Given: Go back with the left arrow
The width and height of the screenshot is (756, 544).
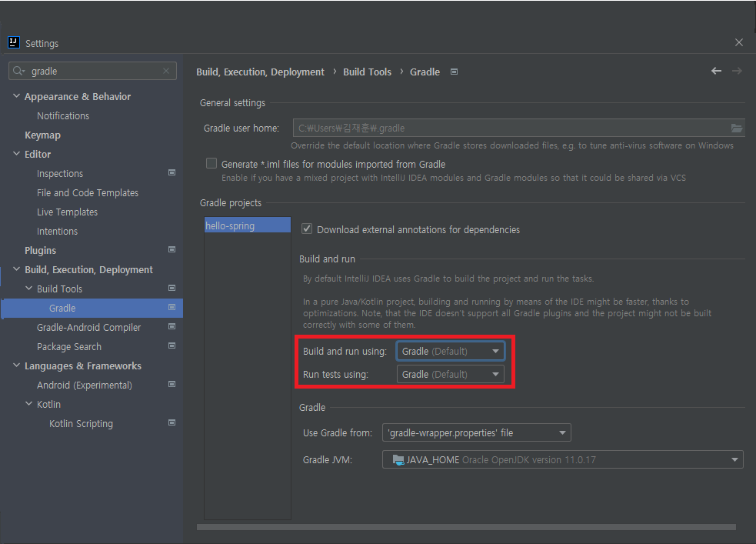Looking at the screenshot, I should (x=717, y=71).
